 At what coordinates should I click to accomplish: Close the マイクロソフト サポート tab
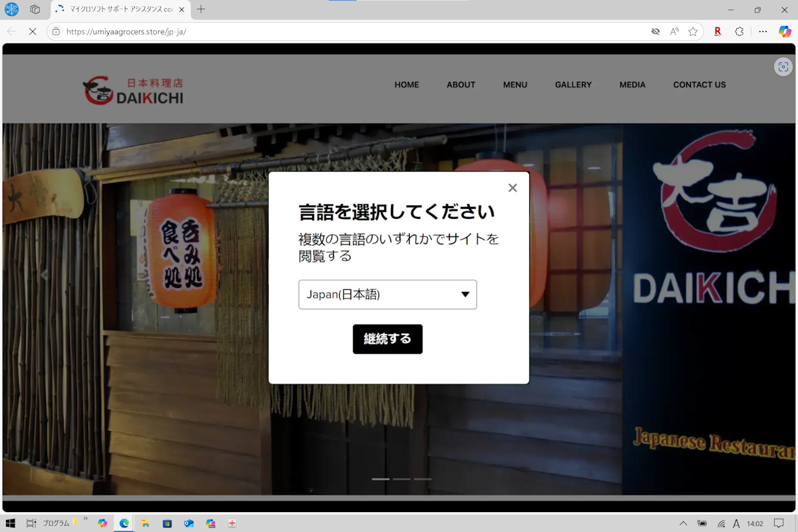point(182,10)
